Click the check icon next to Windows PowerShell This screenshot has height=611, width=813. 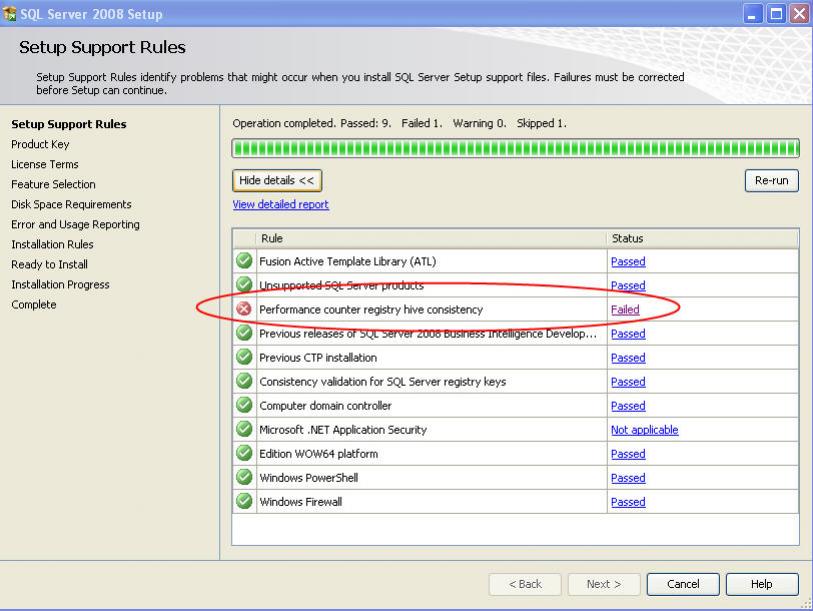(x=244, y=477)
